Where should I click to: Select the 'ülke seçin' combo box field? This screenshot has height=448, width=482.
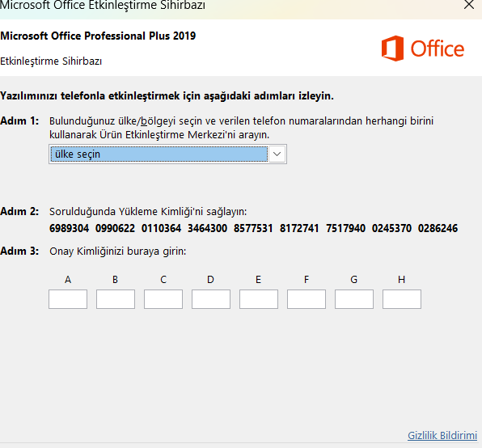pos(167,154)
